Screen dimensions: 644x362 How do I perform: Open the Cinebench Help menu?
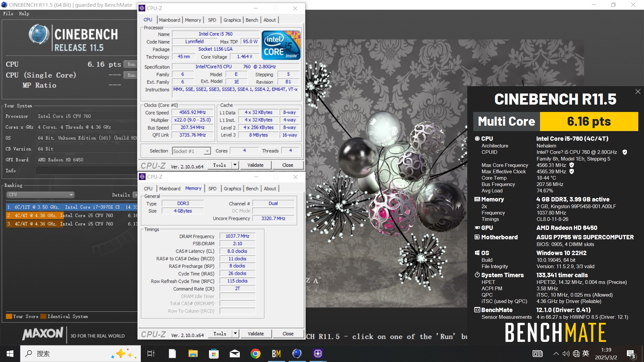tap(24, 14)
